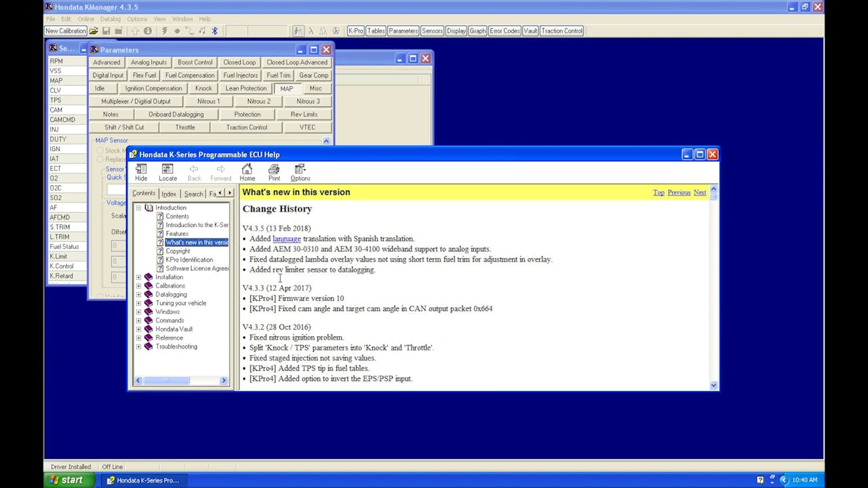Select the VTEC parameters tab

[x=307, y=127]
